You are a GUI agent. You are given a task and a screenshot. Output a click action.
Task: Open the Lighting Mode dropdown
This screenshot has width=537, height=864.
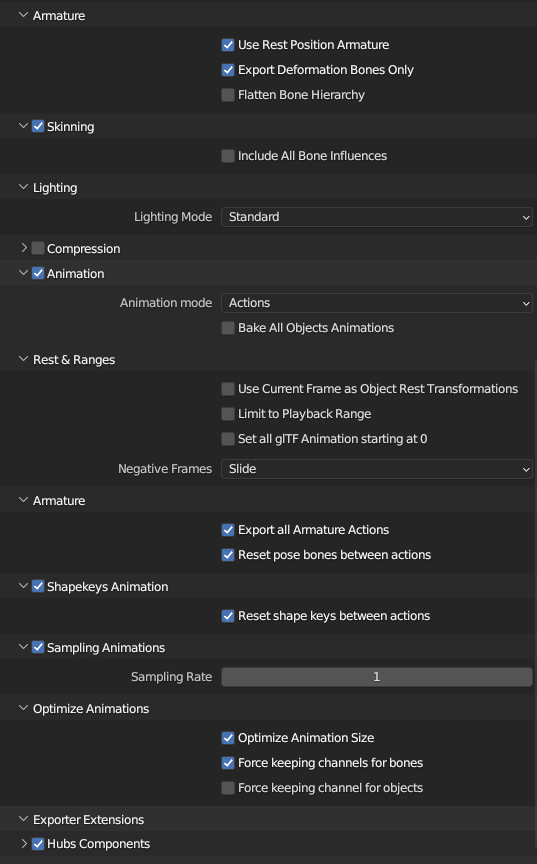(377, 217)
